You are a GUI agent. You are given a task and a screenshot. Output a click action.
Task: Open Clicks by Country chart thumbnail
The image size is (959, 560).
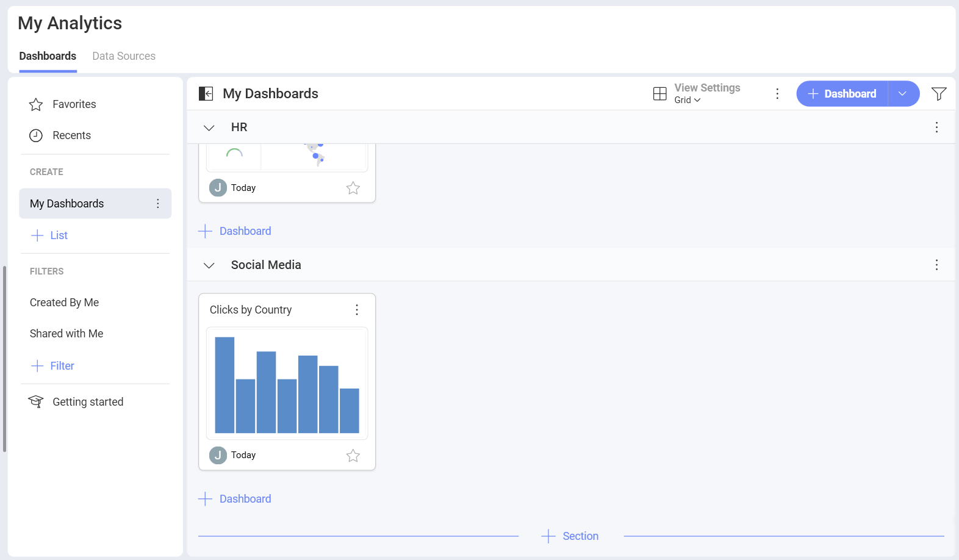click(x=287, y=384)
